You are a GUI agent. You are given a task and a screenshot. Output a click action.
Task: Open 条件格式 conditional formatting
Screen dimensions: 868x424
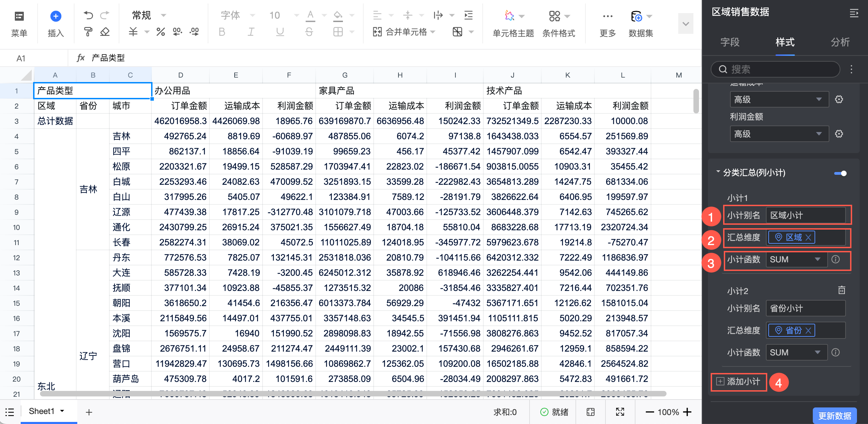tap(554, 16)
